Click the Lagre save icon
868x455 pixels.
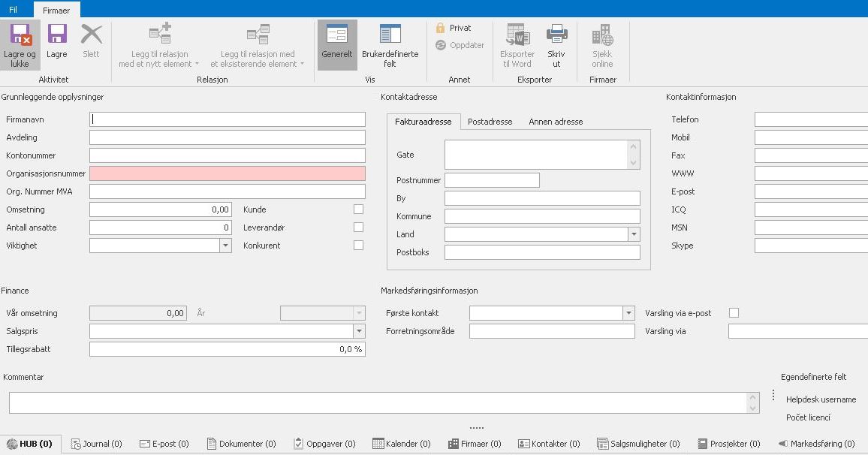[57, 35]
